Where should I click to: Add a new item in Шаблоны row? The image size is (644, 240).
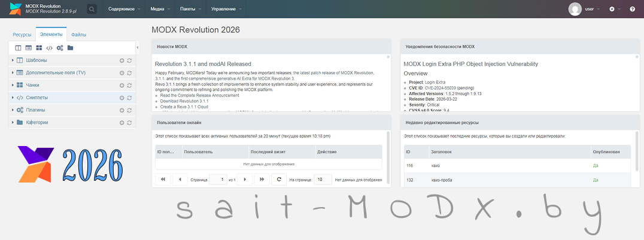(x=121, y=60)
